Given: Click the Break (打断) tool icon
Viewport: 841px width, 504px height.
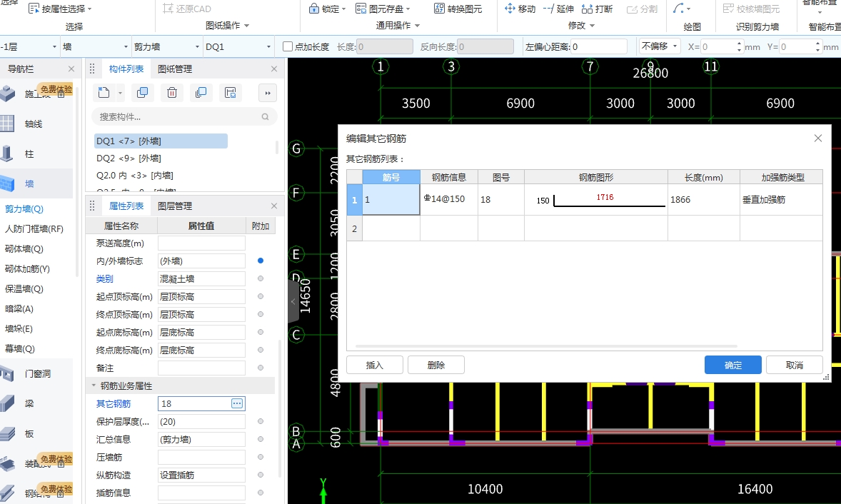Looking at the screenshot, I should coord(587,9).
